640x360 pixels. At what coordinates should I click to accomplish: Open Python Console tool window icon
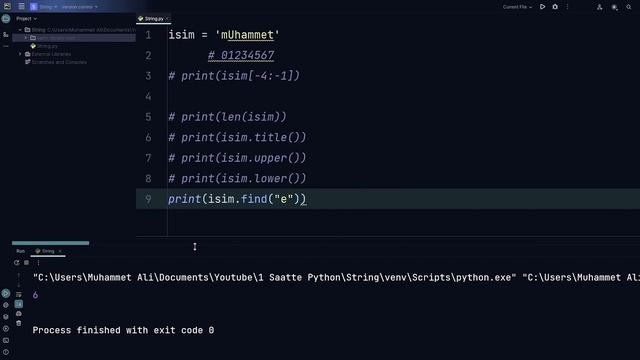[x=6, y=305]
